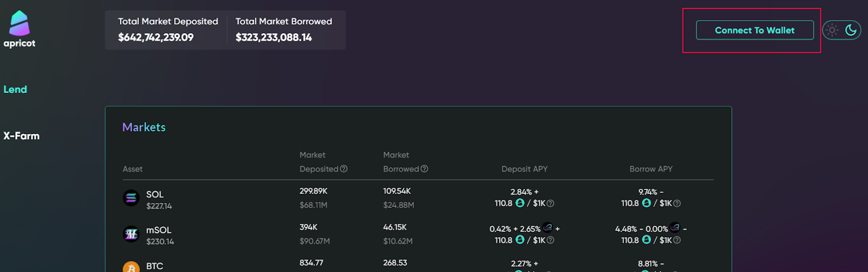Viewport: 868px width, 272px height.
Task: Click SOL deposit rate 2.84%
Action: [521, 192]
